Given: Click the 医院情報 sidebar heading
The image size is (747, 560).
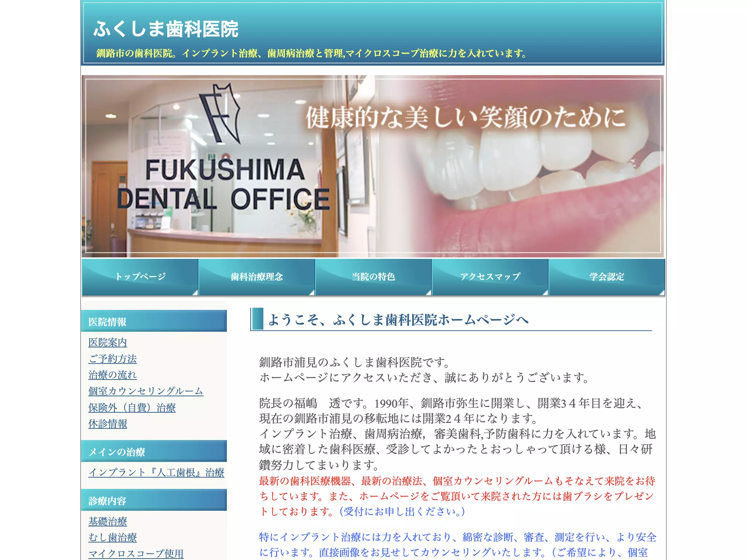Looking at the screenshot, I should coord(154,321).
